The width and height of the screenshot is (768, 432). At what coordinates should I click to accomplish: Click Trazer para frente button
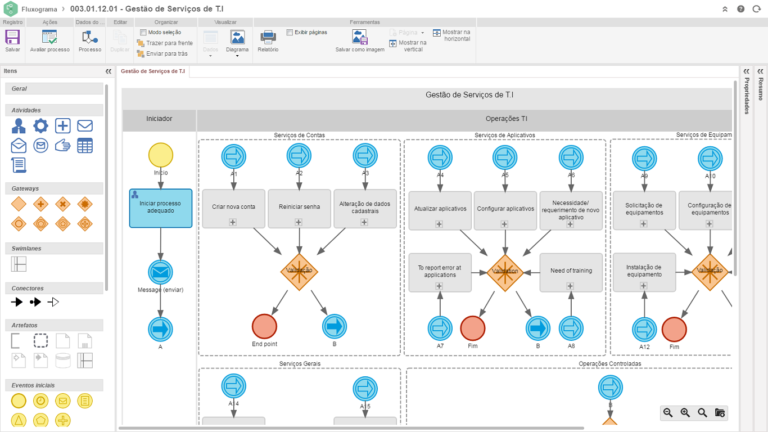tap(165, 43)
